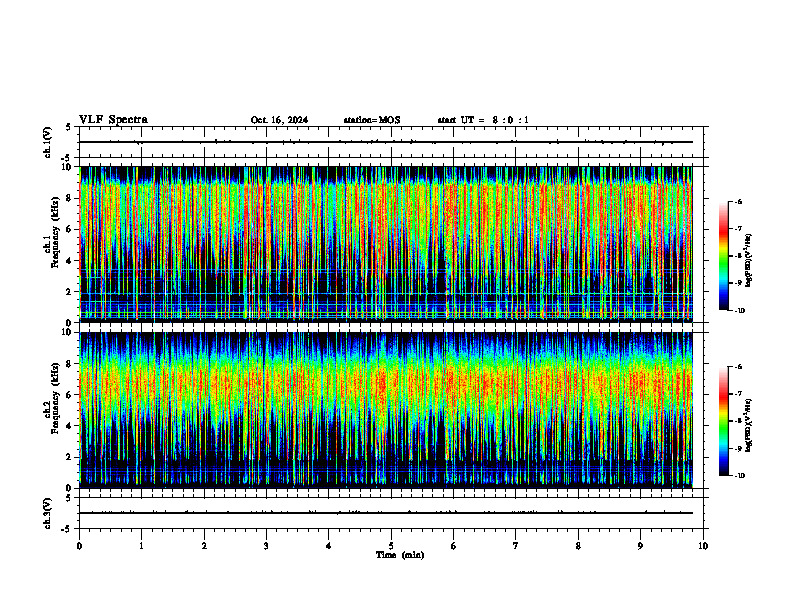Click the "-8" tick on ch.1 color bar

pos(739,256)
